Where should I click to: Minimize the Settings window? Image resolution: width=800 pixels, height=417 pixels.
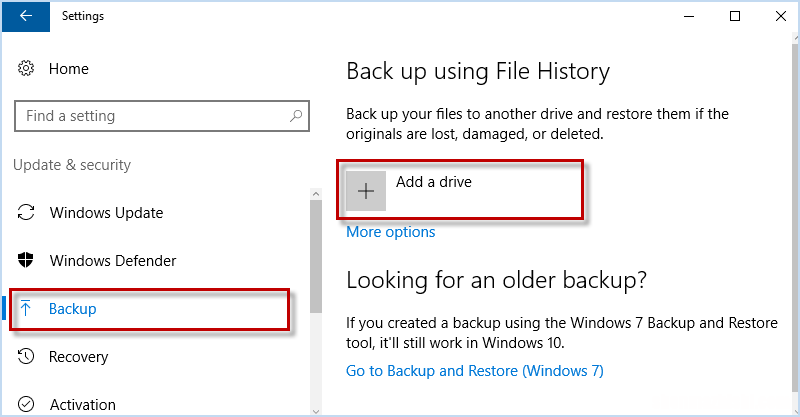[x=689, y=16]
